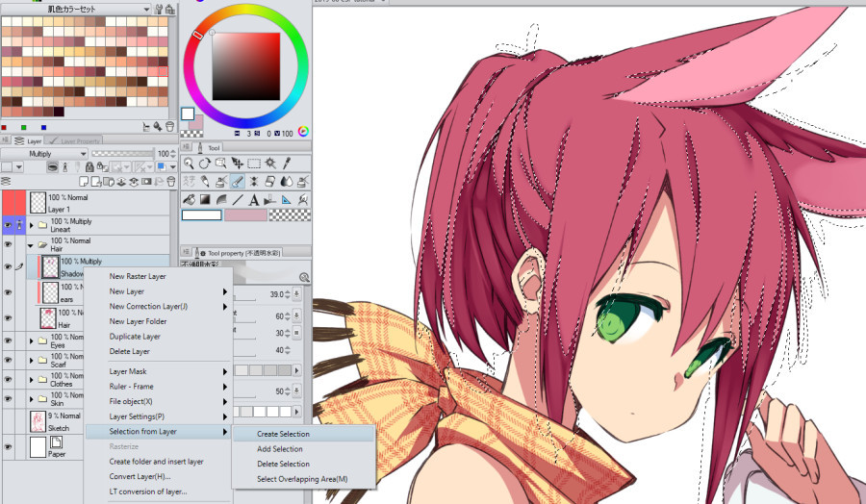Select the Object operation cube tool
The height and width of the screenshot is (504, 866).
tap(221, 163)
